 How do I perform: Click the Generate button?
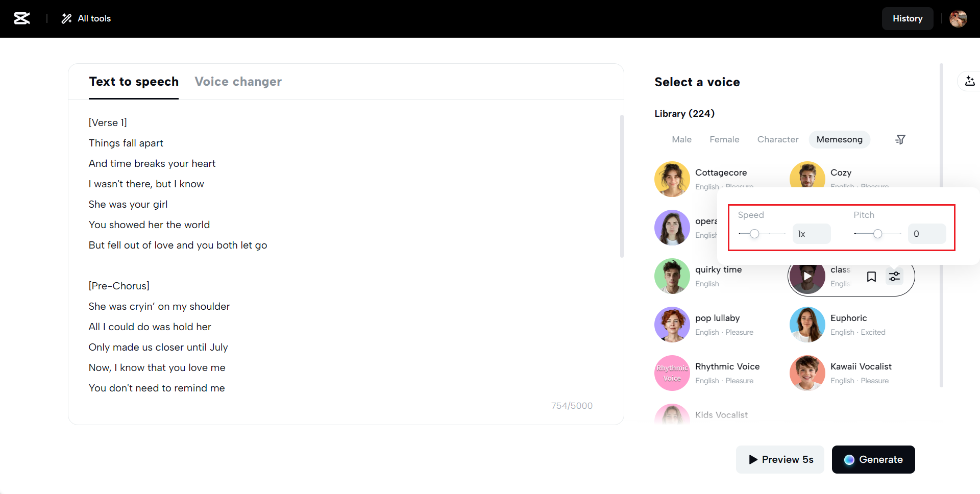[x=873, y=459]
